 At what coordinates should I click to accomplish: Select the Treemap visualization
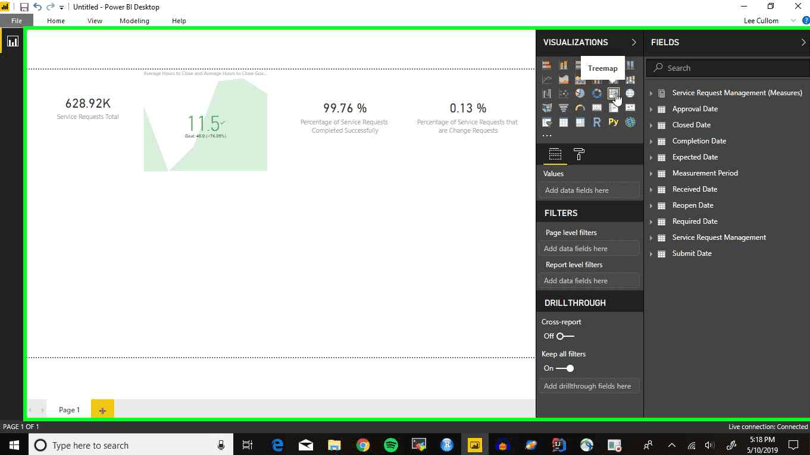pyautogui.click(x=613, y=93)
